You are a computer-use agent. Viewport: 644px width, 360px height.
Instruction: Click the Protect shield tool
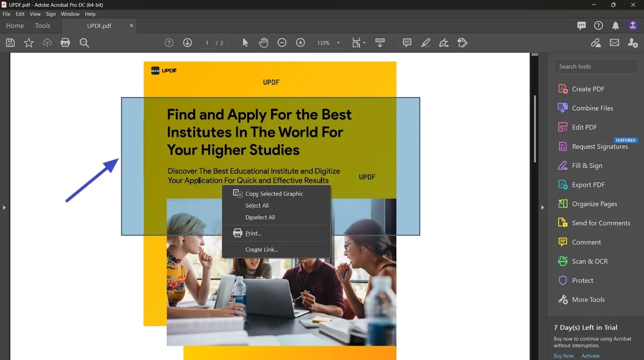click(583, 280)
